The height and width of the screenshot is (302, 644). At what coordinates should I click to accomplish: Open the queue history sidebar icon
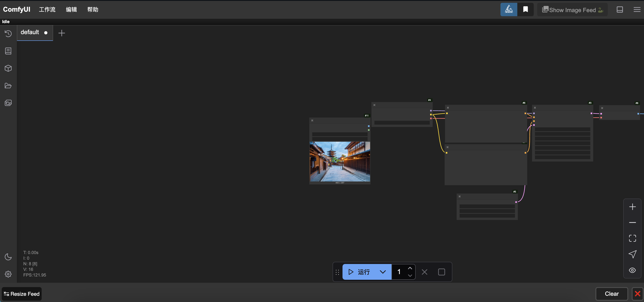pyautogui.click(x=8, y=33)
